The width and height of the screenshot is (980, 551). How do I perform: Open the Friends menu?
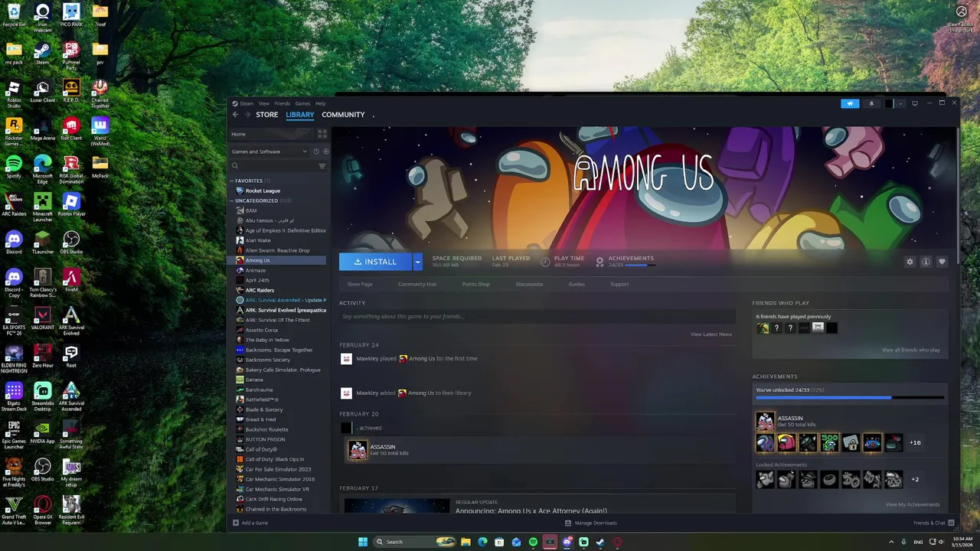[283, 103]
